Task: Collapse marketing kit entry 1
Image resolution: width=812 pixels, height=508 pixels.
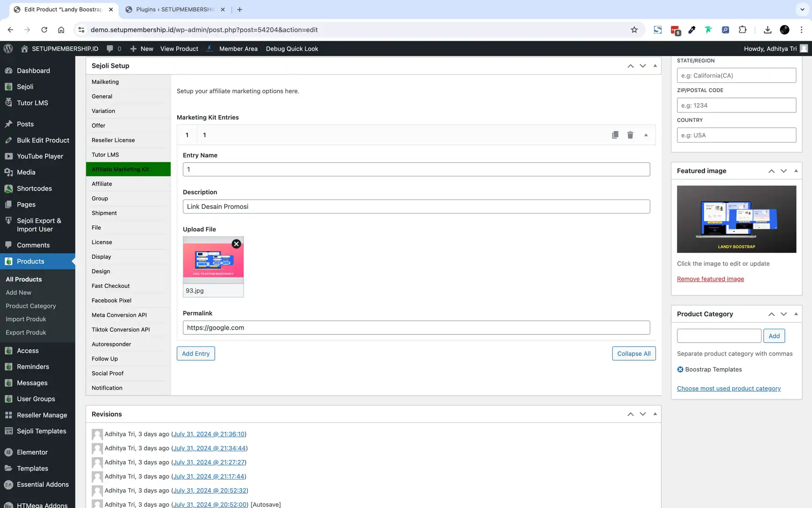Action: (x=646, y=135)
